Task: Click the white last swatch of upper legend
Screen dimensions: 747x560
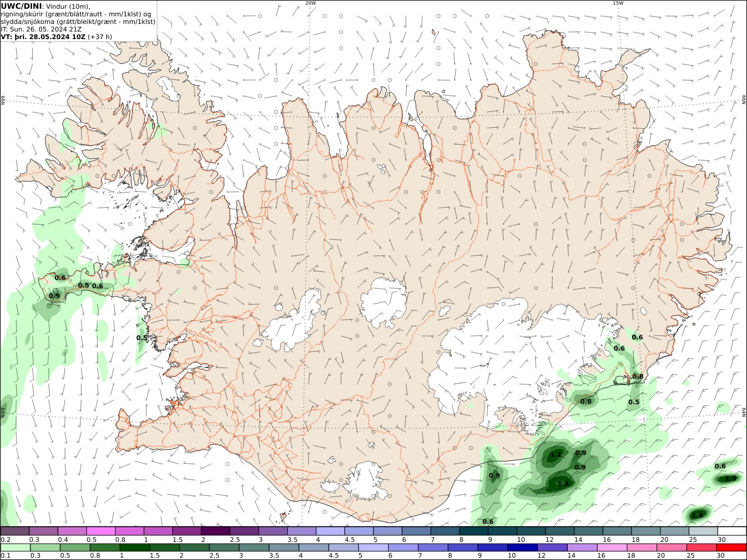Action: [732, 531]
